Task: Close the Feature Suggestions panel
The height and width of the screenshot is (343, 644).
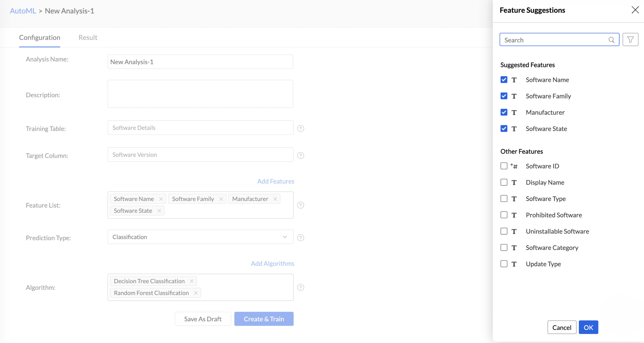Action: [635, 10]
